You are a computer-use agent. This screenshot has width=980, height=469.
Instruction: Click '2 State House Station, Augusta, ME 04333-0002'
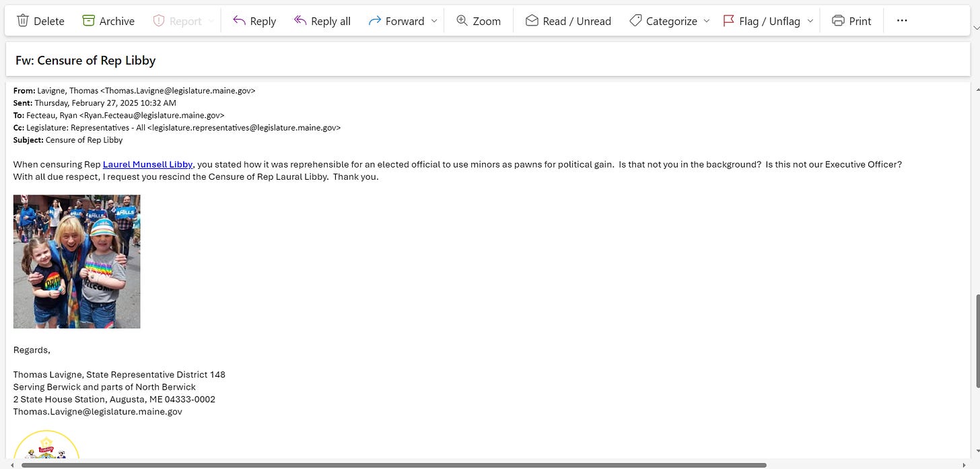tap(114, 399)
